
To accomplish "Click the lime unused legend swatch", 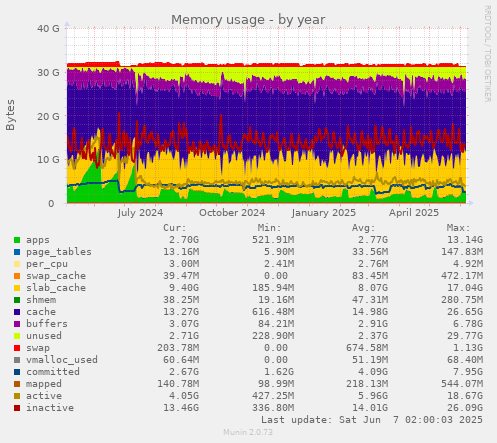I will point(17,336).
